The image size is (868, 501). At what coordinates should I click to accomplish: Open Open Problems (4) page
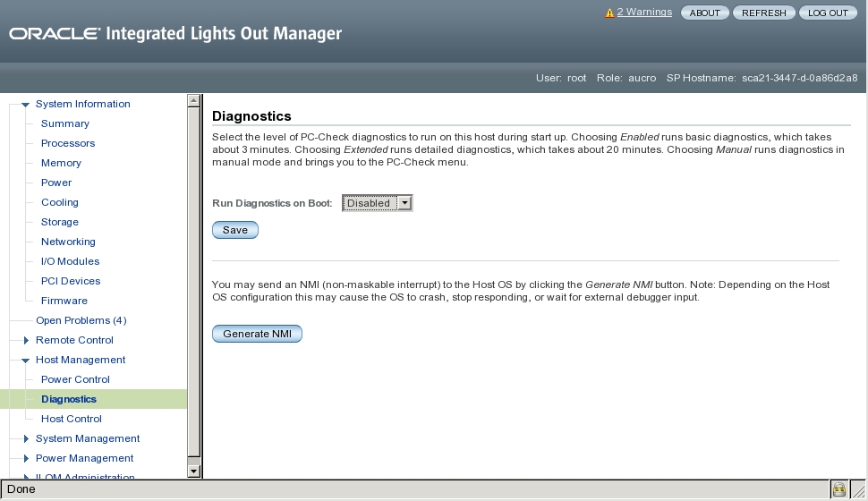[x=81, y=320]
